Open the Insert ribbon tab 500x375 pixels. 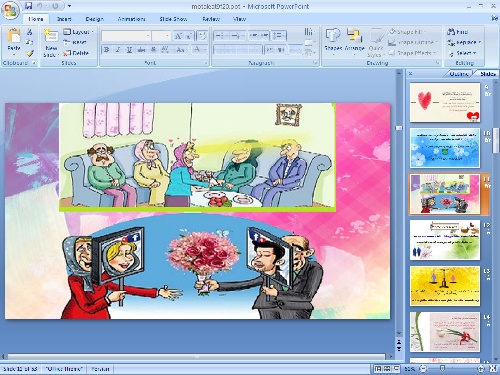click(x=64, y=19)
